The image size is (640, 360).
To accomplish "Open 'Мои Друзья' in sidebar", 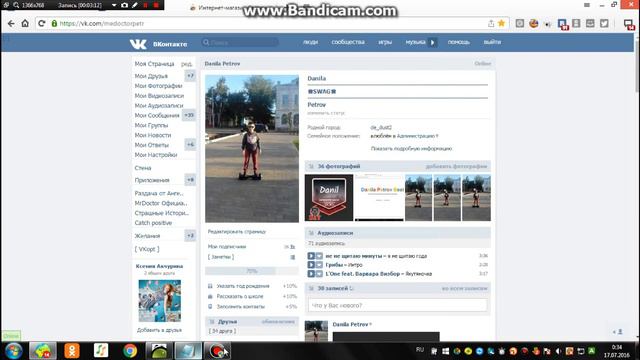I will click(151, 76).
